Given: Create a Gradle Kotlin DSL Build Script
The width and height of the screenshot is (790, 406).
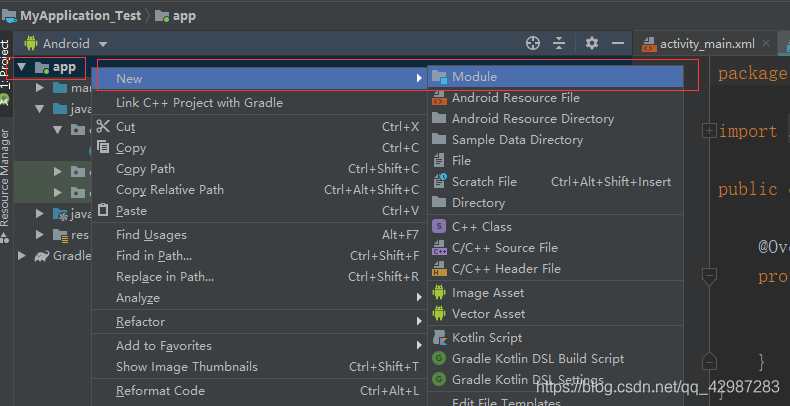Looking at the screenshot, I should point(555,359).
